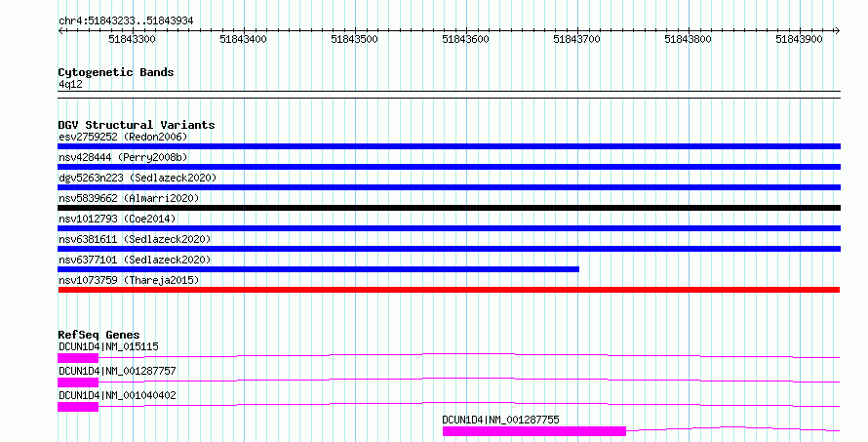Select the 4q12 band label
Viewport: 868px width, 442px height.
coord(70,84)
